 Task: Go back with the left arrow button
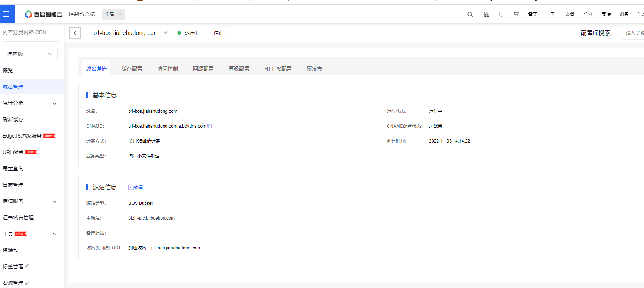[x=75, y=33]
